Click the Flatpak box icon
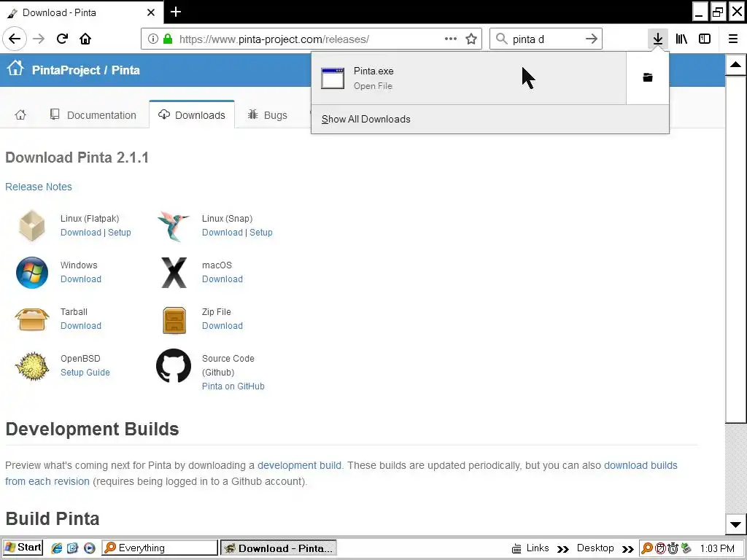Screen dimensions: 747x560 point(32,226)
